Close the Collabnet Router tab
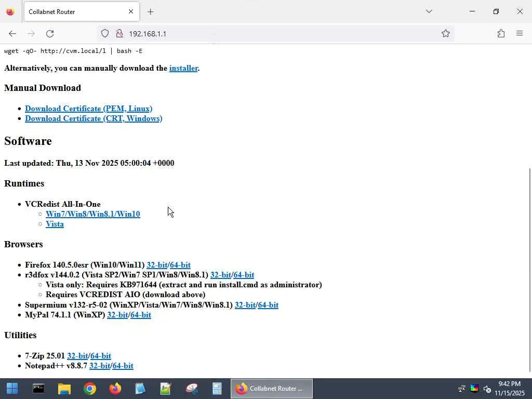Viewport: 532px width, 399px height. point(131,11)
